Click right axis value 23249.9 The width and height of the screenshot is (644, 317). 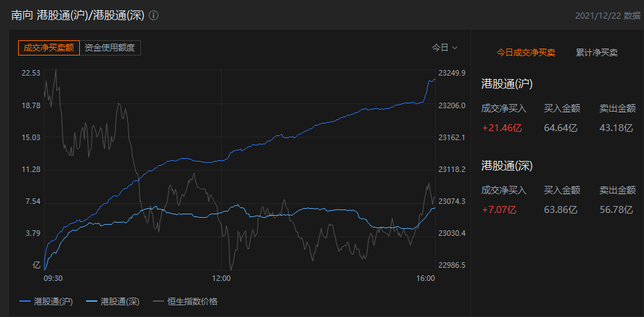pyautogui.click(x=452, y=73)
